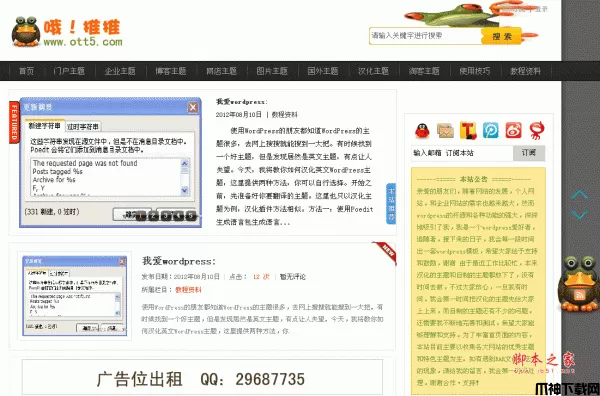Open the featured post title 我爱wordpress

pos(241,102)
